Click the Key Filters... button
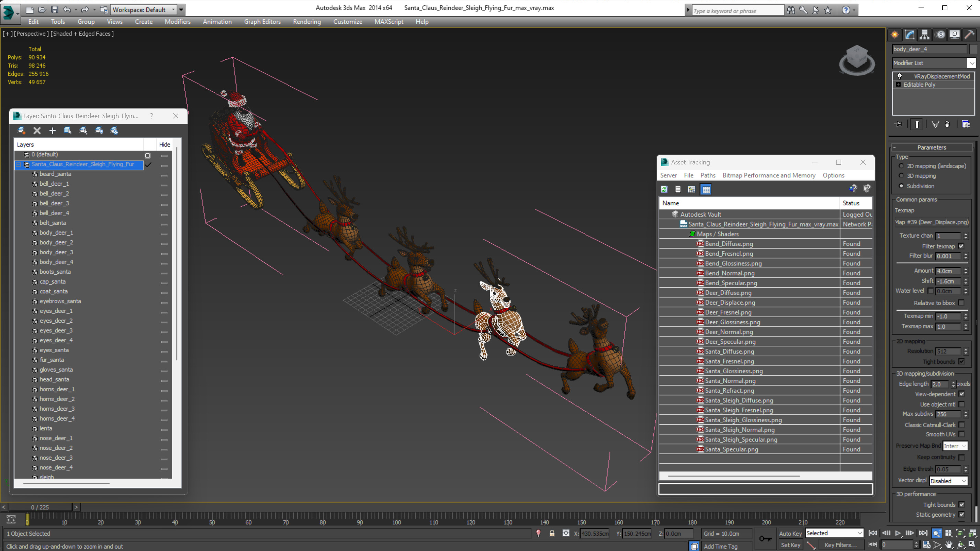This screenshot has height=551, width=980. [x=841, y=545]
